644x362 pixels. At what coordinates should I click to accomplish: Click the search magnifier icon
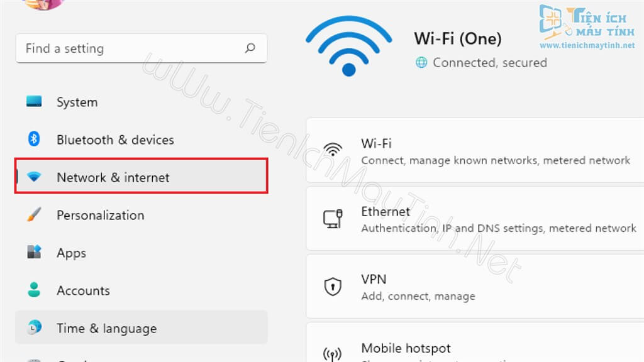click(250, 48)
